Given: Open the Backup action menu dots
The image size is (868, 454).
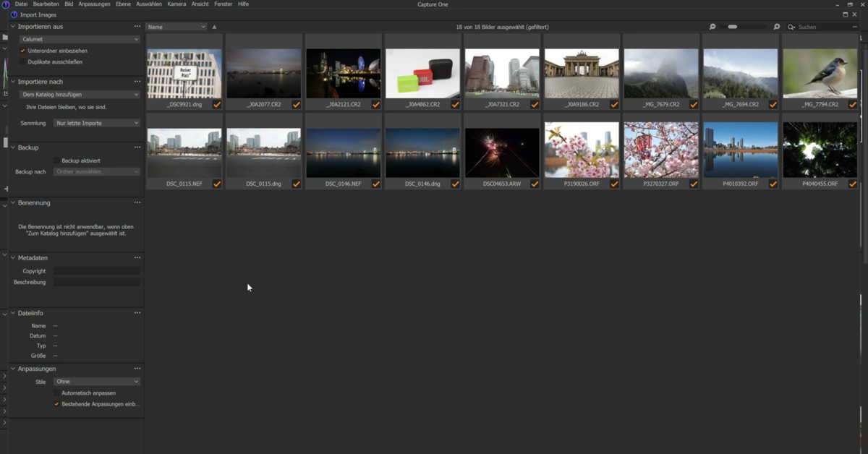Looking at the screenshot, I should (137, 147).
